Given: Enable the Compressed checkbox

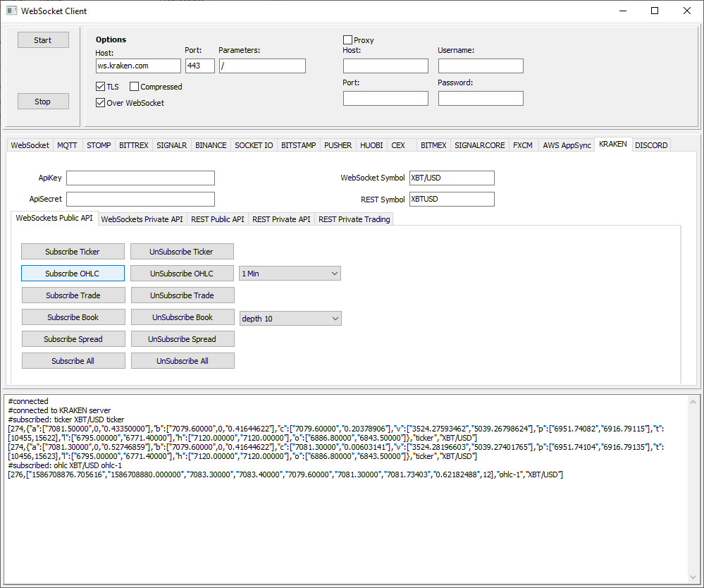Looking at the screenshot, I should (134, 86).
